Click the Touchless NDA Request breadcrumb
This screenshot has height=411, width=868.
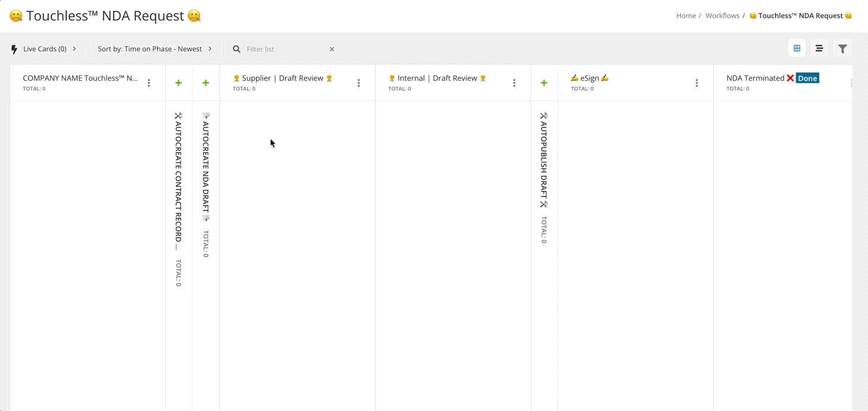801,15
